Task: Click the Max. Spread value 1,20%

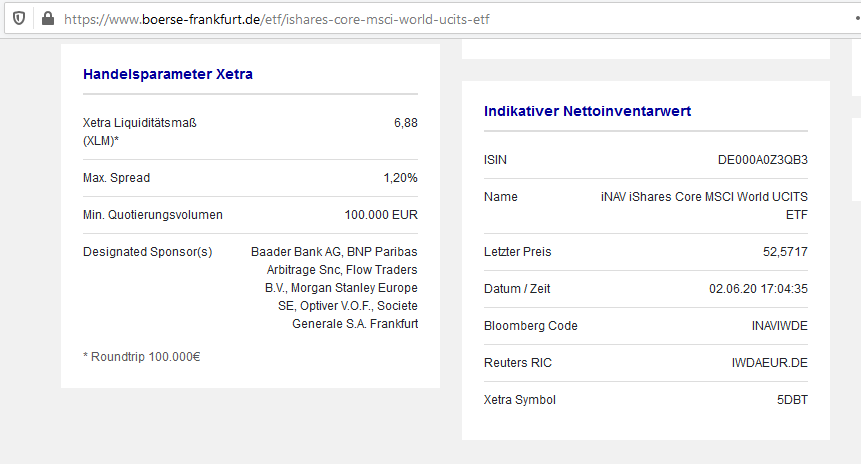Action: point(400,178)
